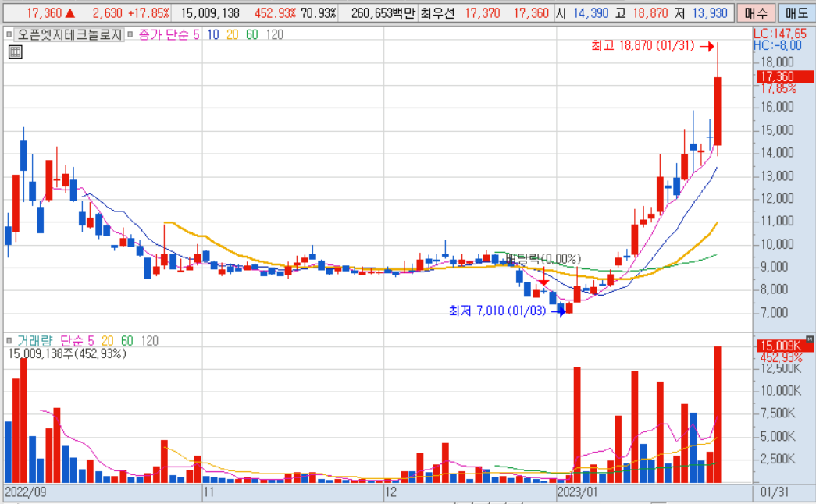816x504 pixels.
Task: Toggle the 120-day price moving average label
Action: point(275,34)
